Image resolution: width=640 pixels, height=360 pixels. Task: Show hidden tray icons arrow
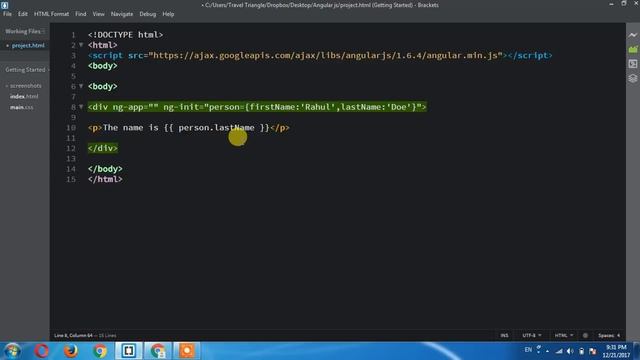coord(547,351)
